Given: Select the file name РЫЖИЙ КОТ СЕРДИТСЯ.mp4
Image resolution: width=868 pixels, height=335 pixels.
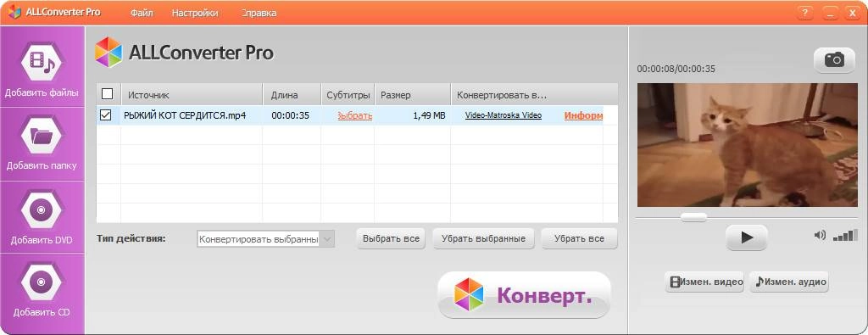Looking at the screenshot, I should pos(185,115).
